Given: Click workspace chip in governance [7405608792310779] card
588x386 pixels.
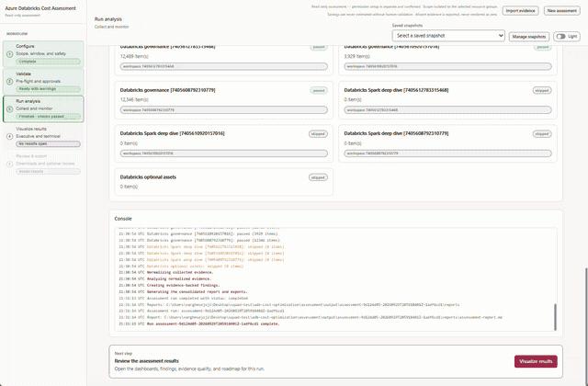Looking at the screenshot, I should tap(224, 110).
